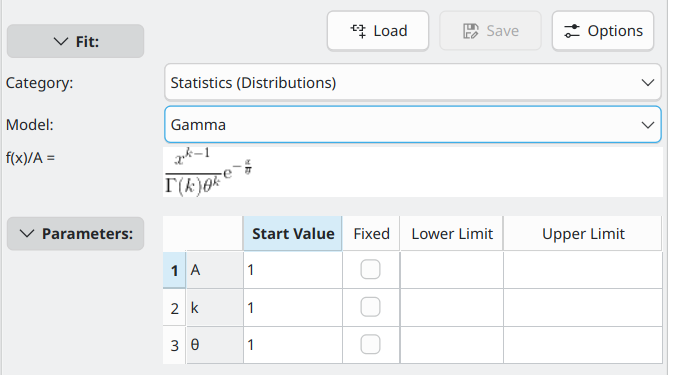Toggle Fixed checkbox for parameter A
This screenshot has height=375, width=673.
pyautogui.click(x=370, y=269)
